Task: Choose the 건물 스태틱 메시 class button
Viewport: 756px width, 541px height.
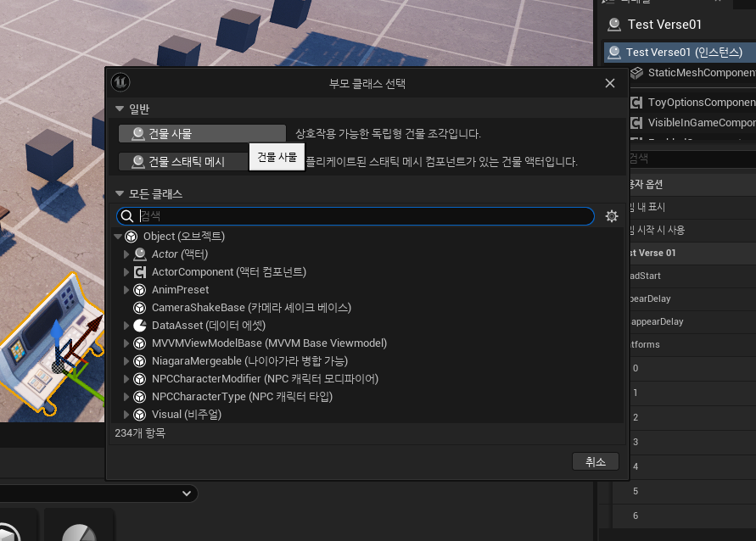Action: click(x=183, y=161)
